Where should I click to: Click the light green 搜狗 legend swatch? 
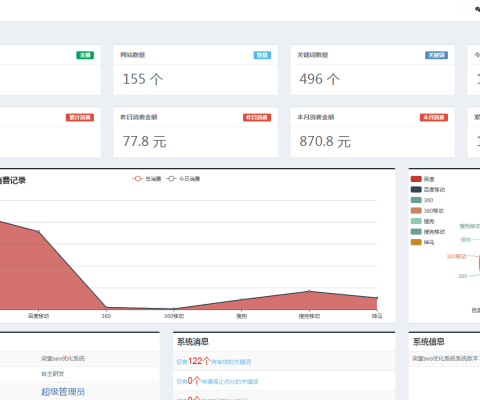[x=416, y=221]
